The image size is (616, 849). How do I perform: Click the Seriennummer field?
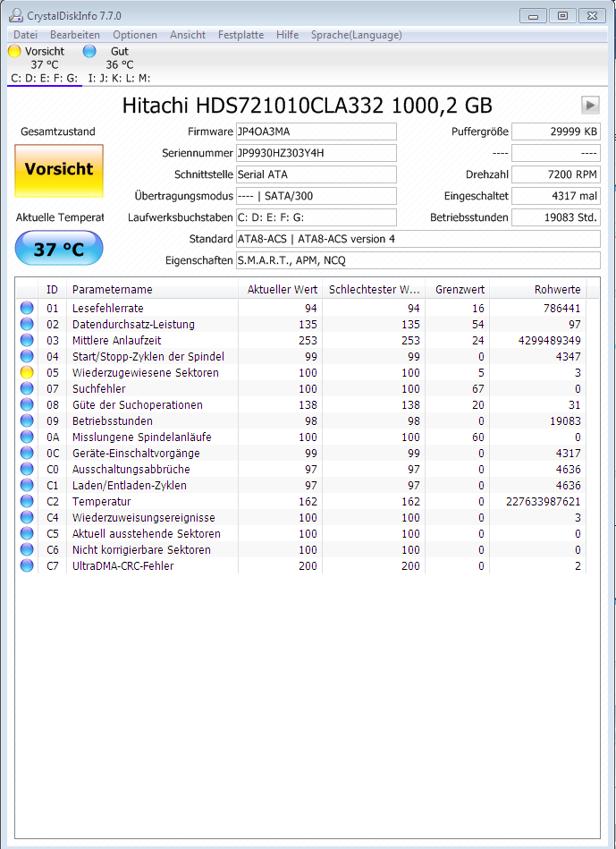(316, 153)
